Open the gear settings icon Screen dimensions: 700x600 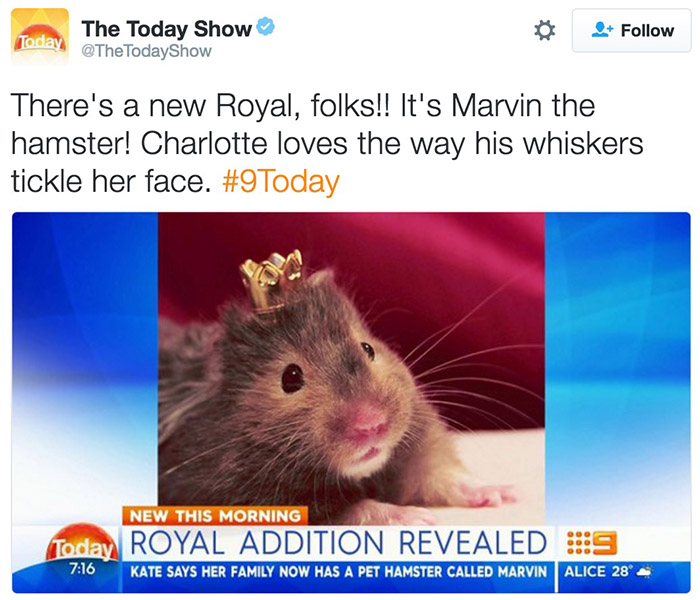[545, 30]
